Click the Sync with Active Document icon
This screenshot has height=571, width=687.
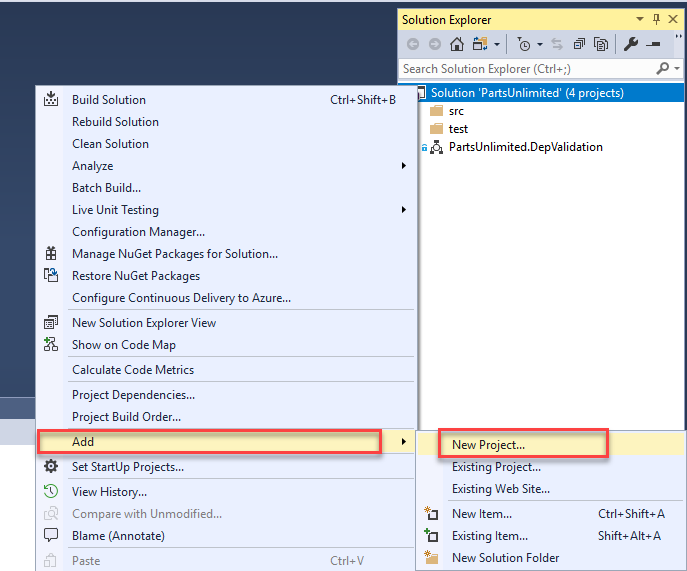(x=557, y=44)
